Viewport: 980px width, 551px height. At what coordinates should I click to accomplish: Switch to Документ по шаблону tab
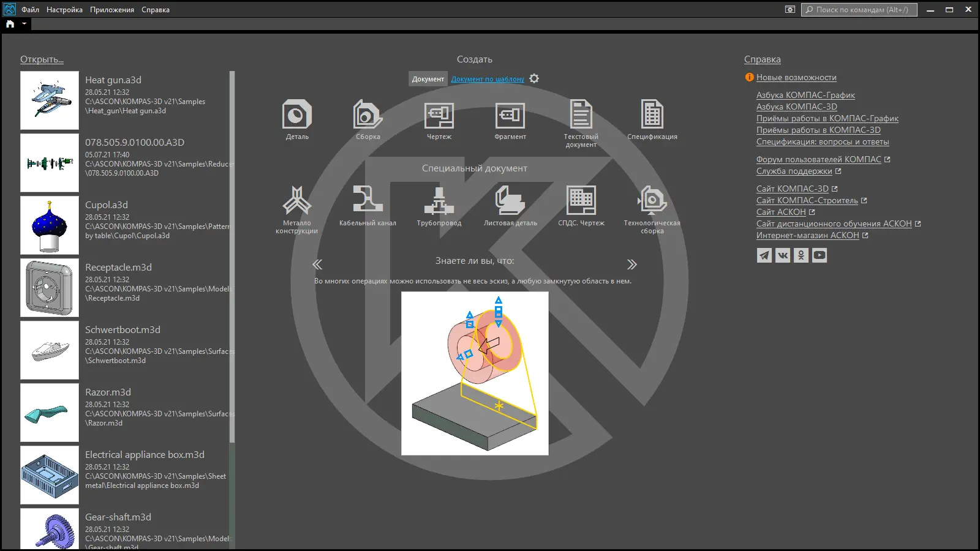point(488,79)
